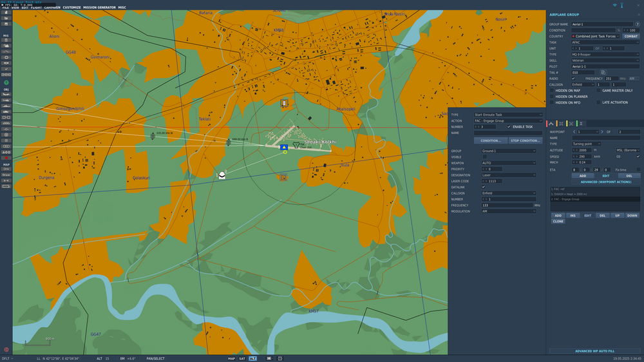Toggle the GS speed checkbox
This screenshot has width=644, height=362.
tap(638, 157)
